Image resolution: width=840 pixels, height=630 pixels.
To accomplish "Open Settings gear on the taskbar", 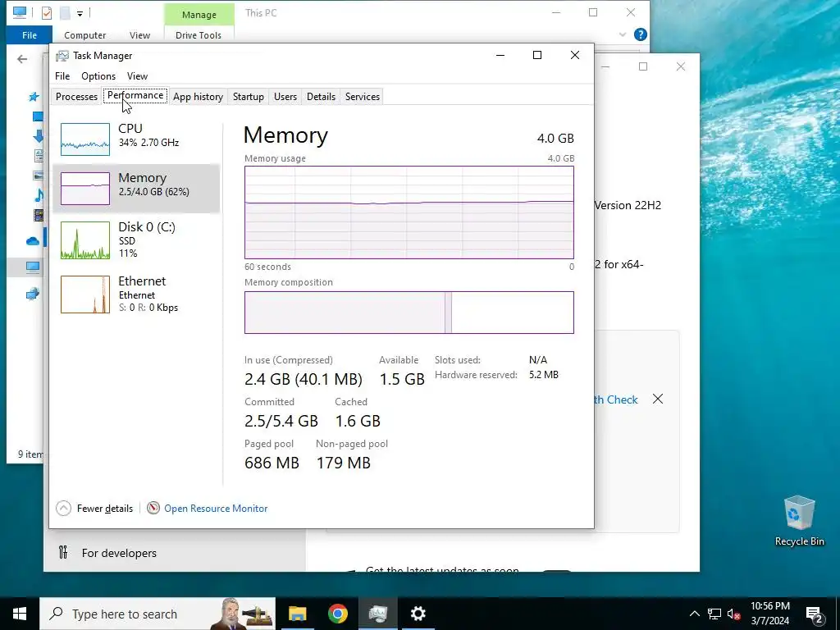I will pos(418,614).
